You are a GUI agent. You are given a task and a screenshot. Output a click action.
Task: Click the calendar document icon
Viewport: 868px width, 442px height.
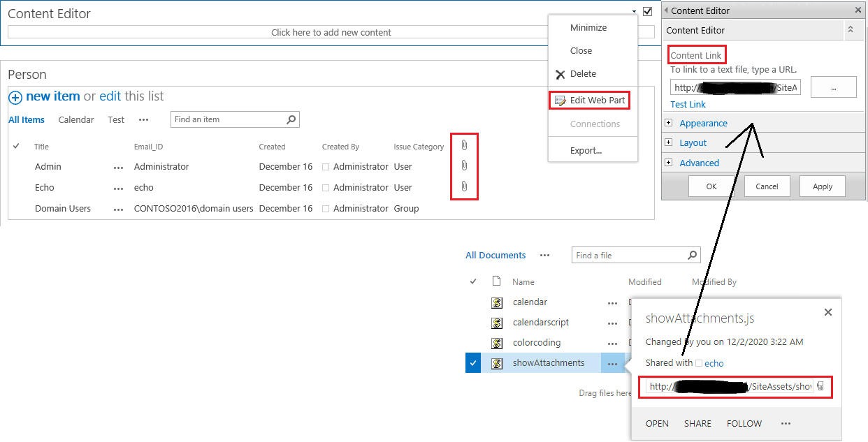496,302
